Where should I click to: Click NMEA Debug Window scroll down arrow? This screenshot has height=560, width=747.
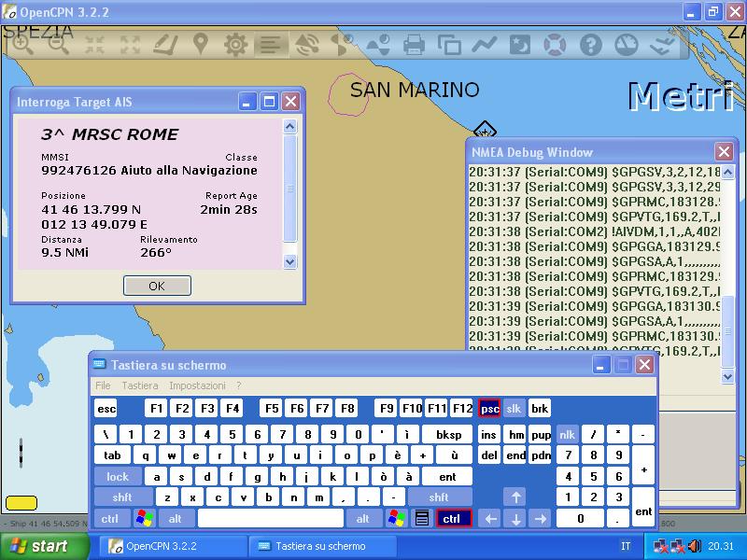click(727, 376)
